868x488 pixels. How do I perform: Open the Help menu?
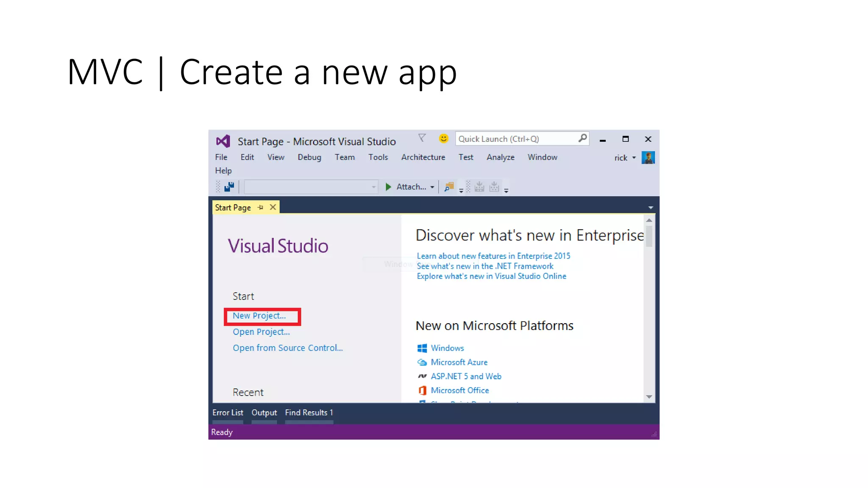coord(223,171)
